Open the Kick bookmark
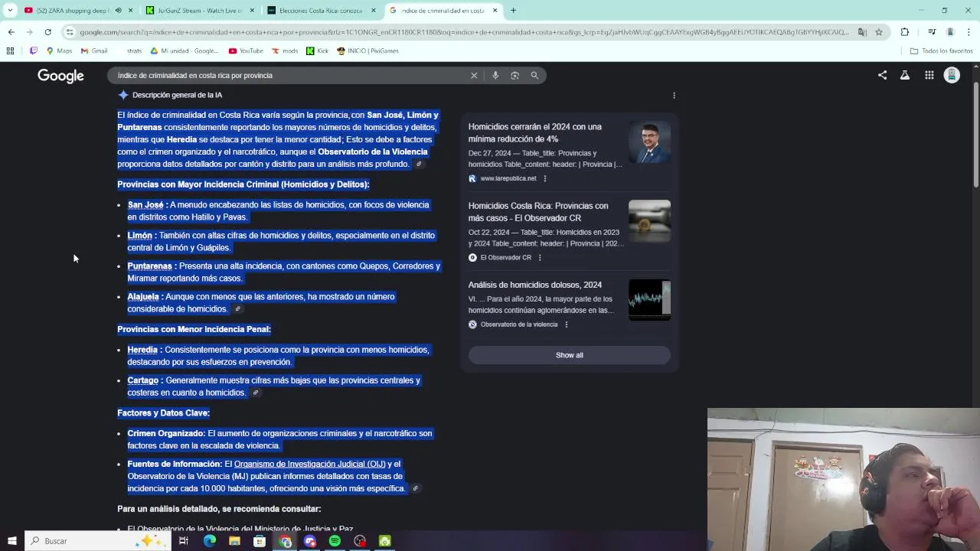Image resolution: width=980 pixels, height=551 pixels. coord(318,51)
